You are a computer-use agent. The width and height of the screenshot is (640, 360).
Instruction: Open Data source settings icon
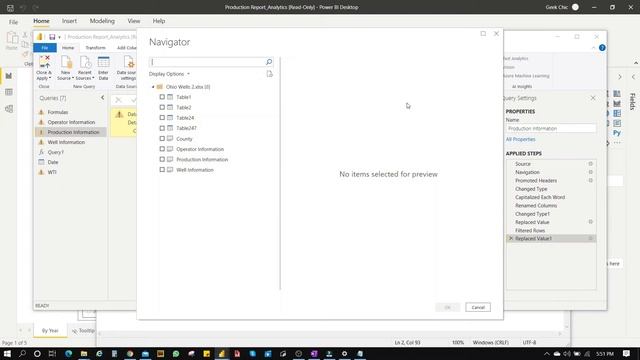point(128,62)
